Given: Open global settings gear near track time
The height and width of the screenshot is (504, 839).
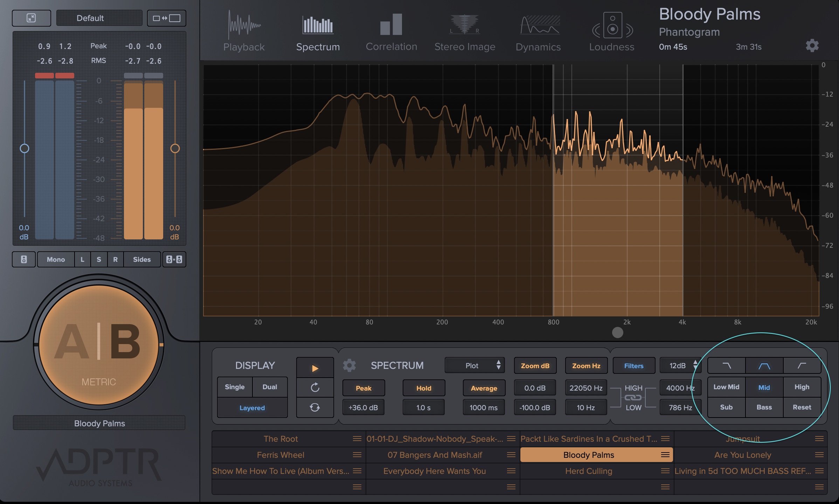Looking at the screenshot, I should coord(812,45).
